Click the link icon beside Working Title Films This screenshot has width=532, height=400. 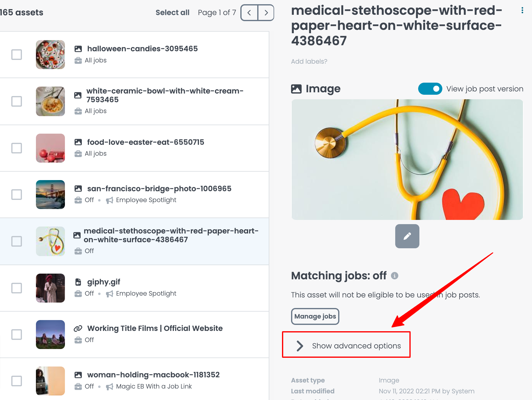click(x=78, y=328)
